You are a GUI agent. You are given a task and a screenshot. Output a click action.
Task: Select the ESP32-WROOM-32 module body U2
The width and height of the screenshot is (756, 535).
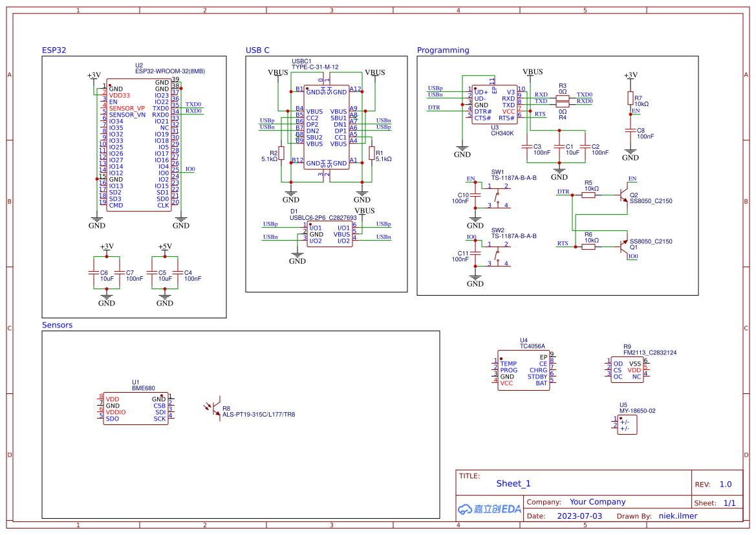point(139,145)
